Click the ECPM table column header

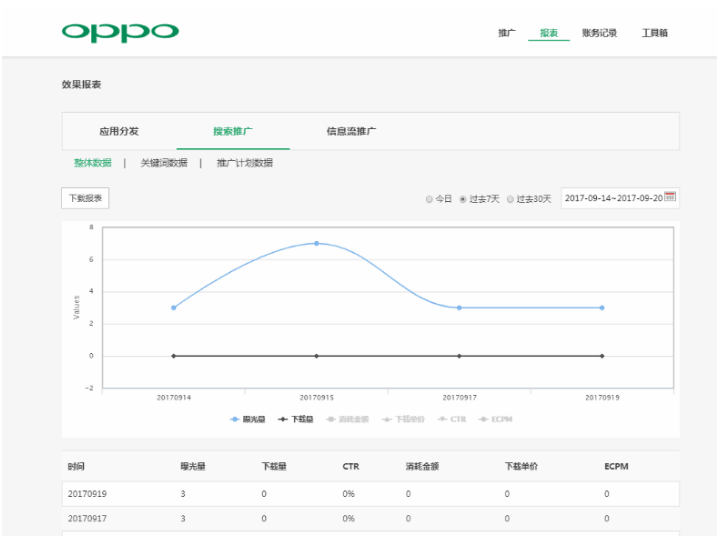click(616, 466)
